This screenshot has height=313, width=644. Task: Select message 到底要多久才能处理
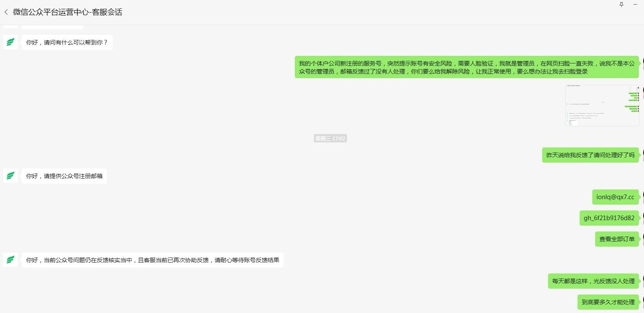(608, 302)
